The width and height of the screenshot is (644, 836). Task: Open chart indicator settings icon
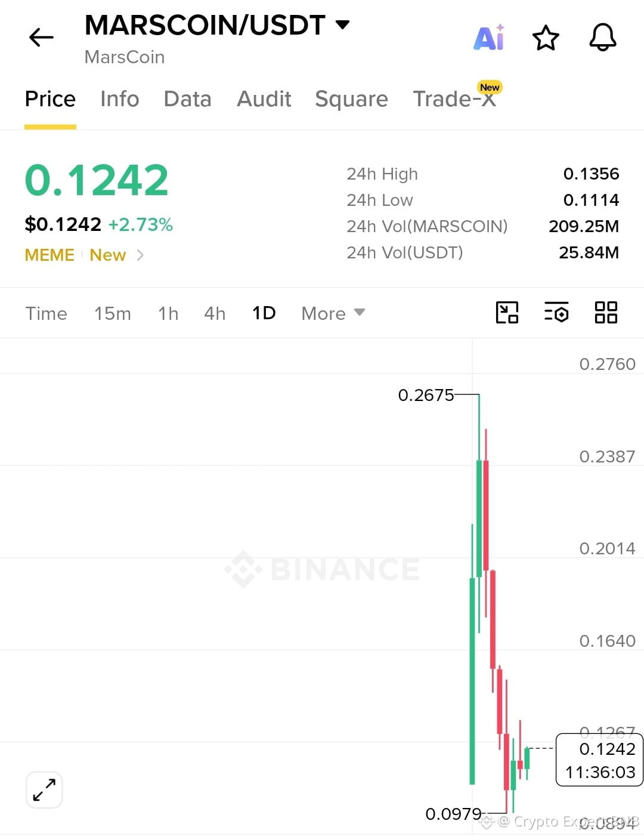[x=556, y=312]
